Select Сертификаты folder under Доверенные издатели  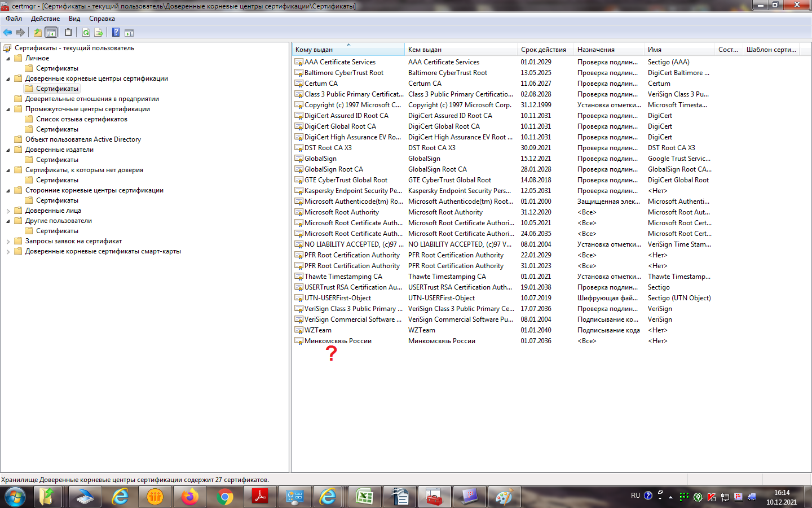tap(57, 160)
